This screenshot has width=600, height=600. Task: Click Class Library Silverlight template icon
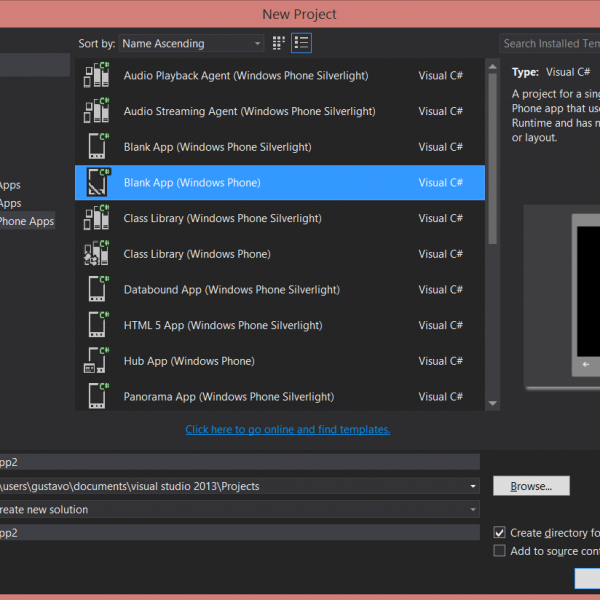point(96,218)
